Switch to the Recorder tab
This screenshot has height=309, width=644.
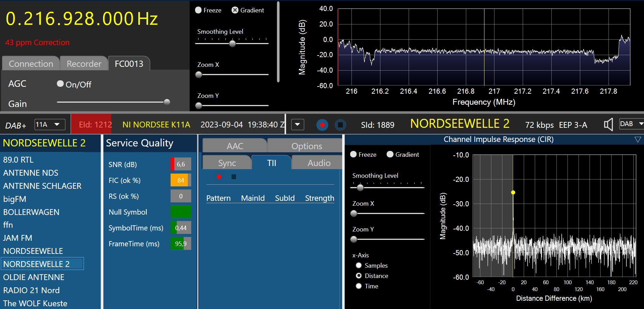tap(84, 64)
